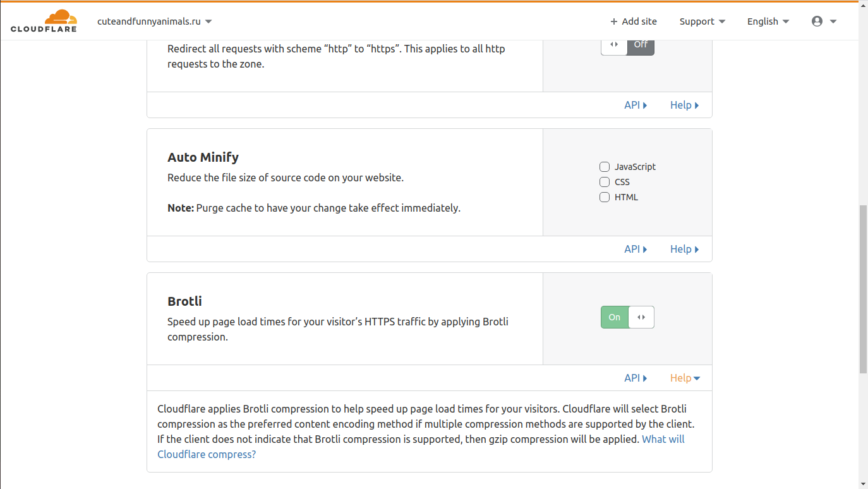Viewport: 868px width, 489px height.
Task: Expand the English language dropdown
Action: 768,21
